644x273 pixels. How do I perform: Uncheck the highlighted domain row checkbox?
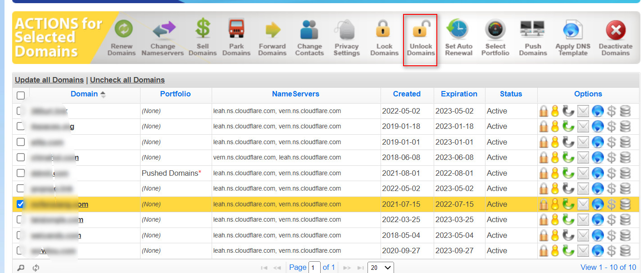[x=21, y=204]
